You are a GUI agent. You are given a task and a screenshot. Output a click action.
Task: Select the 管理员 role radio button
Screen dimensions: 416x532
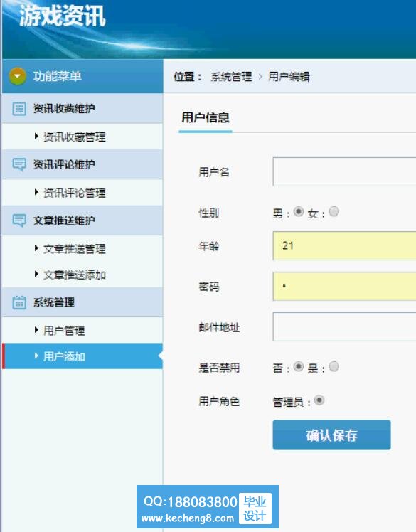(x=319, y=400)
